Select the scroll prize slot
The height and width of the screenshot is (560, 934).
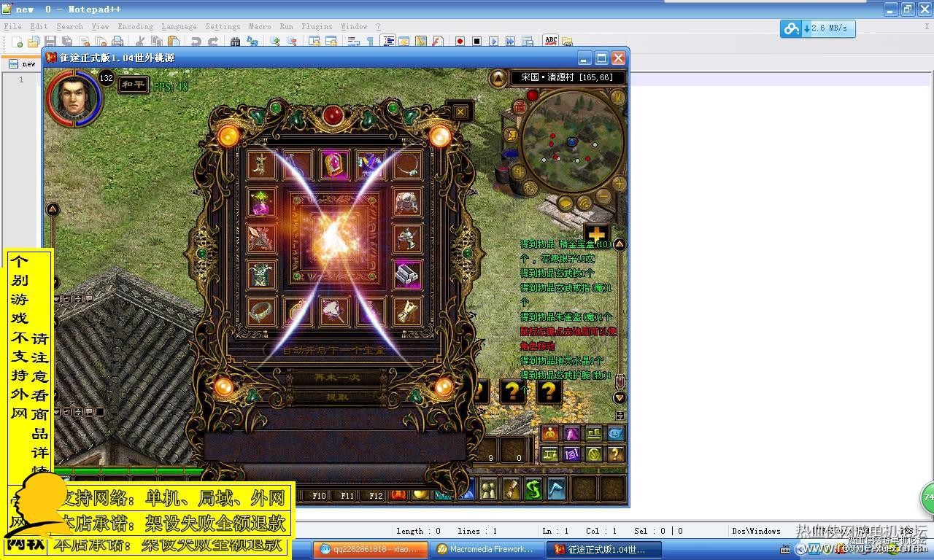[407, 311]
